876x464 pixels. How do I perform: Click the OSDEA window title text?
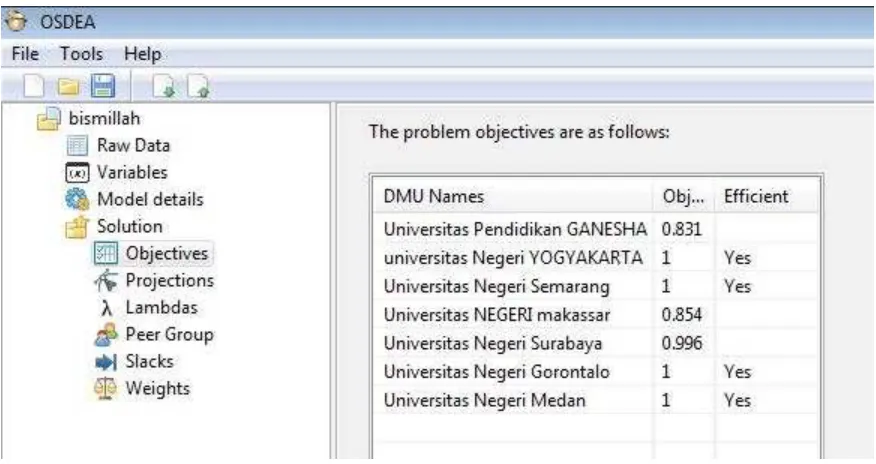(x=68, y=22)
